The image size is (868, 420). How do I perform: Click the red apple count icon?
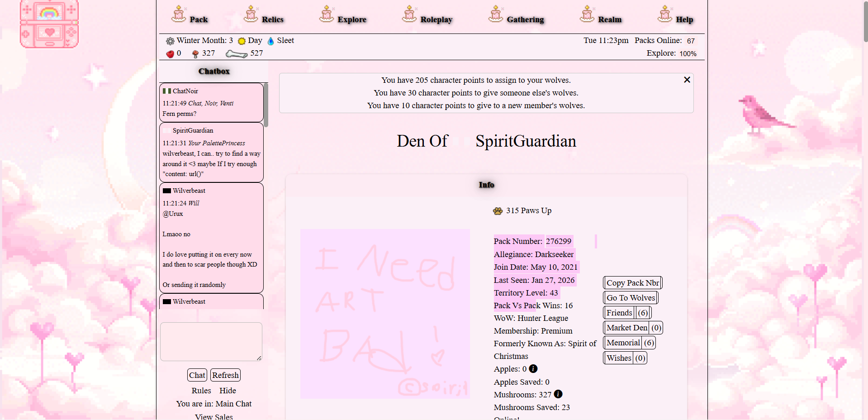pos(170,54)
